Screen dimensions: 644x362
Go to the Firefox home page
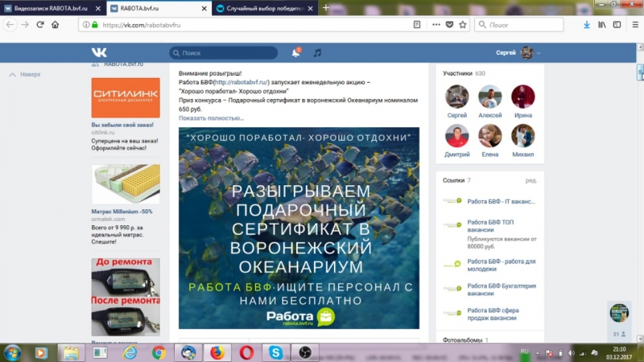pyautogui.click(x=55, y=25)
